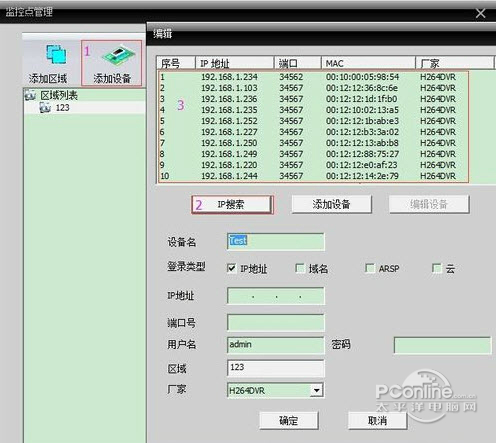496x443 pixels.
Task: Click MAC address 00:12:12:14:2e:79
Action: 362,176
